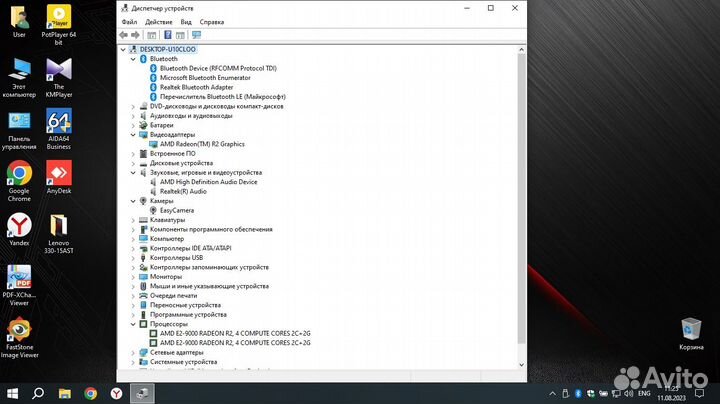Select Microsoft Bluetooth Enumerator
The image size is (720, 404).
pos(205,78)
